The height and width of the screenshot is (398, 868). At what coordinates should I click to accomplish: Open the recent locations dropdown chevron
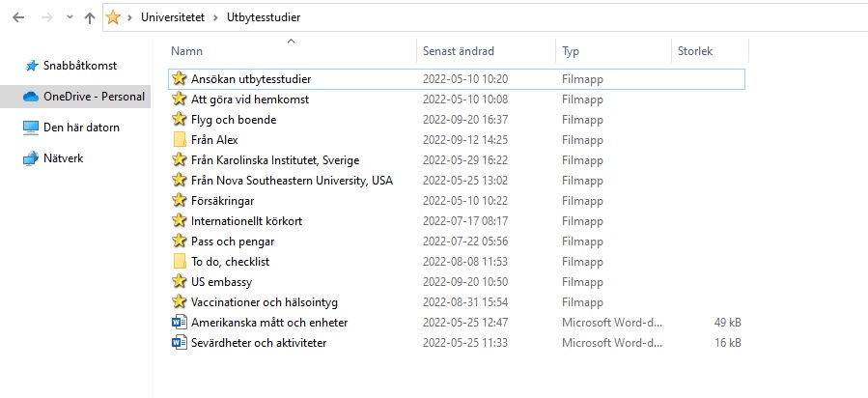point(70,17)
